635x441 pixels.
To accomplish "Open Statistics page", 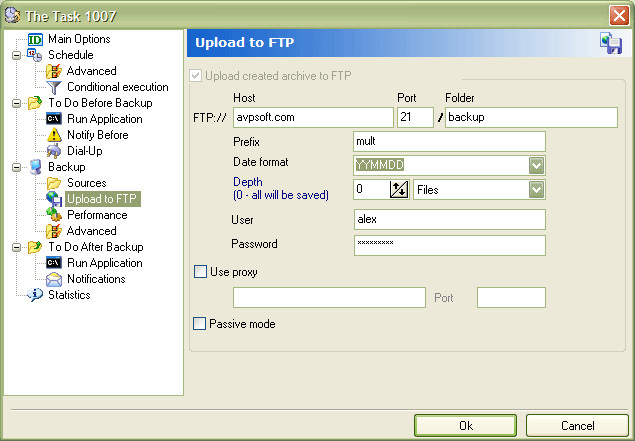I will pos(69,295).
